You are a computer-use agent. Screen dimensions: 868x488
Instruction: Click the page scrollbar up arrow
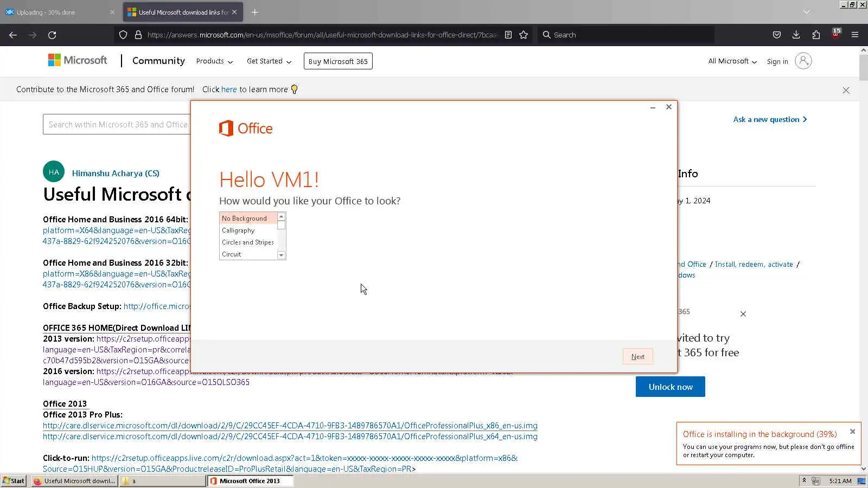(x=864, y=50)
